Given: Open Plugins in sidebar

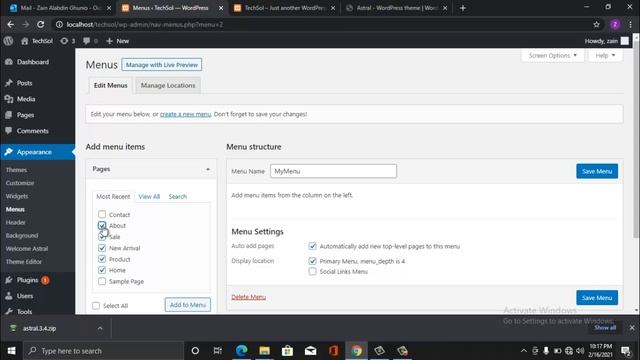Looking at the screenshot, I should tap(27, 280).
